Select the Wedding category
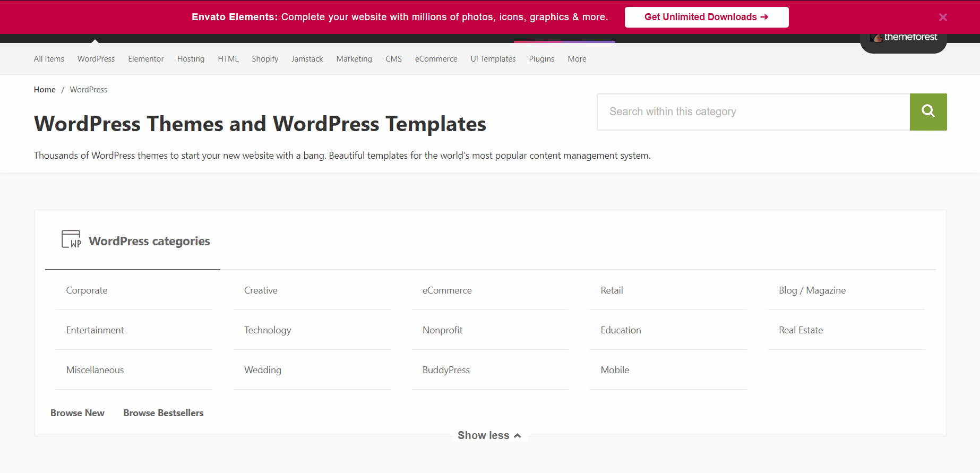 coord(262,370)
